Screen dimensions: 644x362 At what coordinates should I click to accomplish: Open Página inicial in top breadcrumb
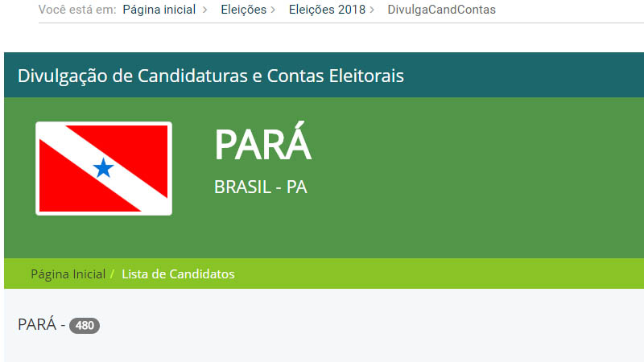(x=159, y=10)
